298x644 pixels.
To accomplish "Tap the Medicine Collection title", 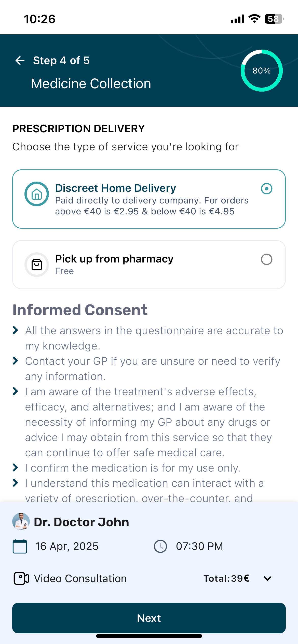I will (91, 84).
